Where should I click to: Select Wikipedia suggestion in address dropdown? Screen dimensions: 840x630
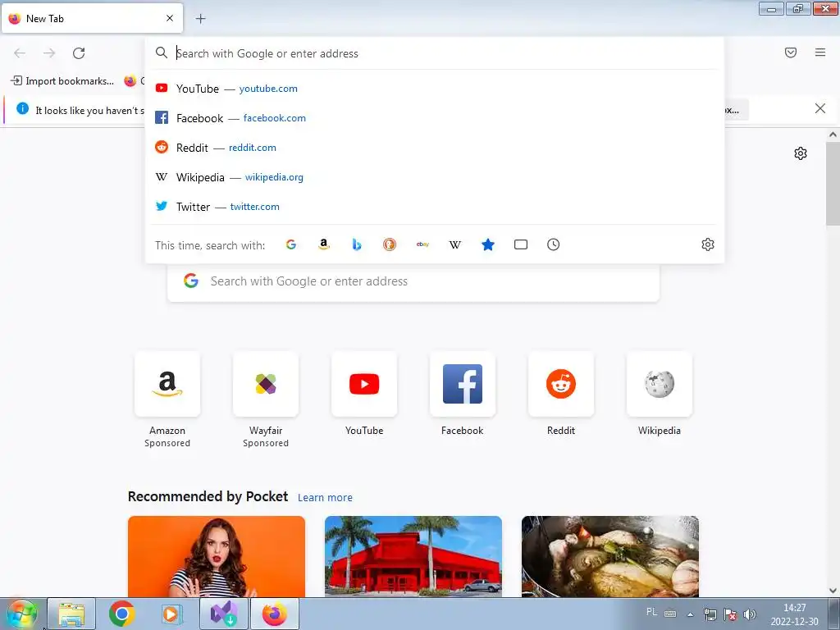[x=435, y=177]
